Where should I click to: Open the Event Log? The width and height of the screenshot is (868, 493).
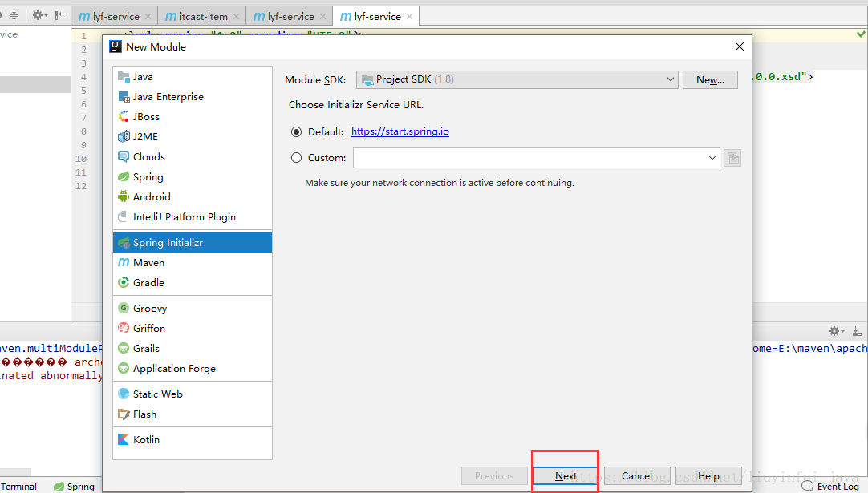point(831,487)
